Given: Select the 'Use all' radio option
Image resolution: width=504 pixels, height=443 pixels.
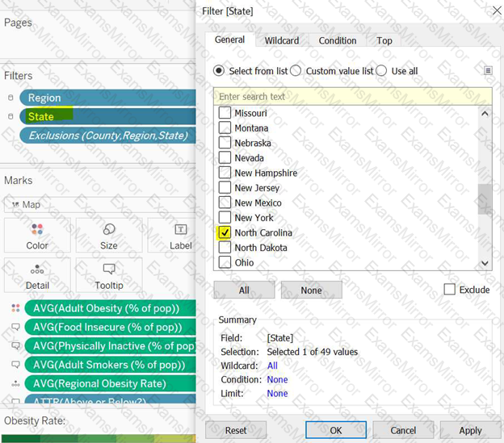Looking at the screenshot, I should pos(381,71).
